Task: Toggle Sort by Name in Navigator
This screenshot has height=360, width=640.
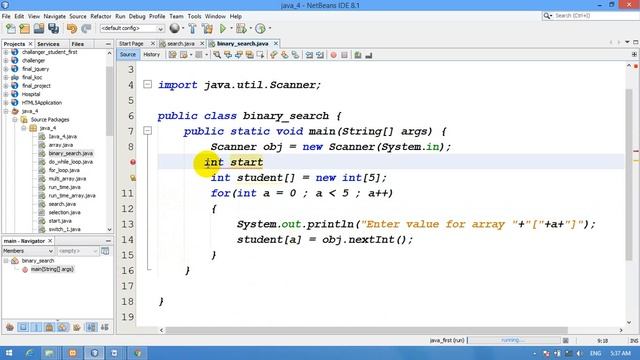Action: (x=91, y=327)
